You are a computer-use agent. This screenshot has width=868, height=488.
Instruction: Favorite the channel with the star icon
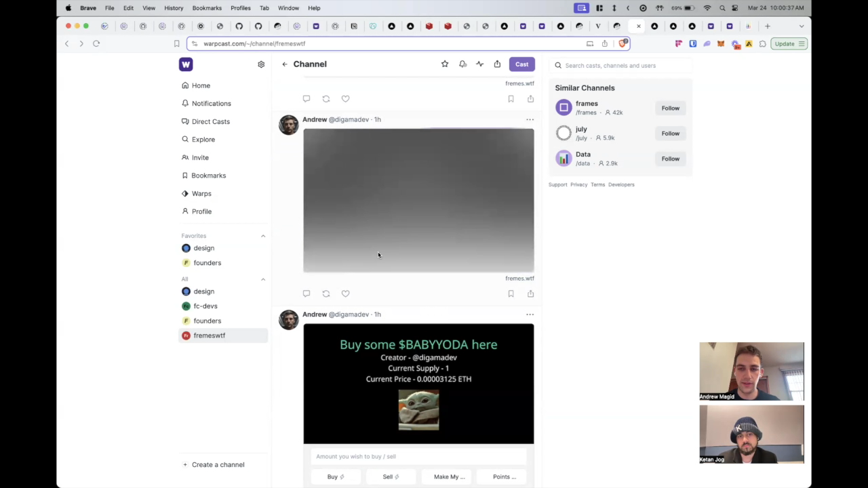pyautogui.click(x=445, y=64)
